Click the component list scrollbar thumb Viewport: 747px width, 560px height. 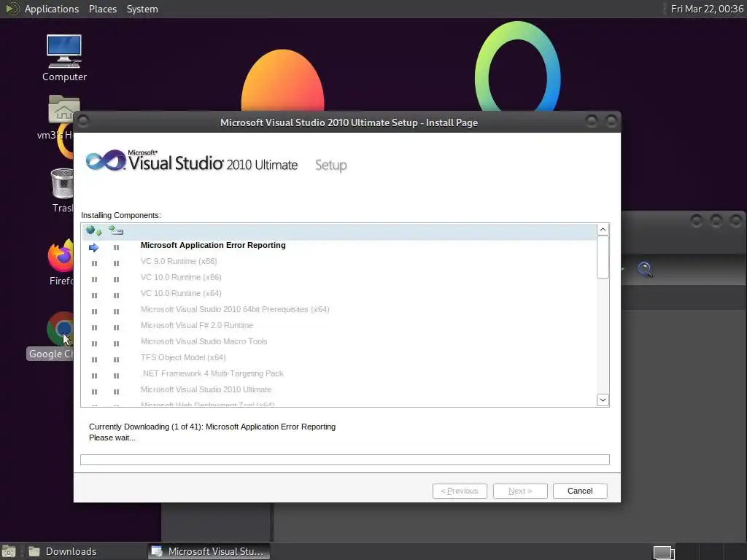click(603, 257)
